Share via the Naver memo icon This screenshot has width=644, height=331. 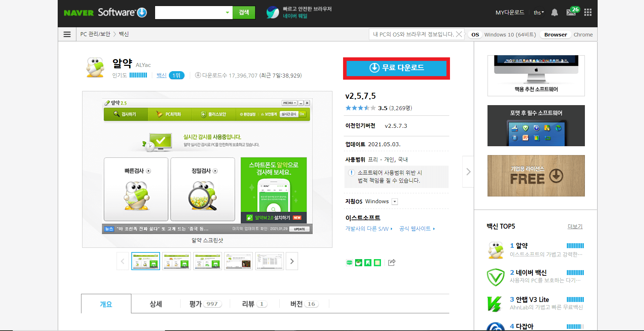click(377, 263)
